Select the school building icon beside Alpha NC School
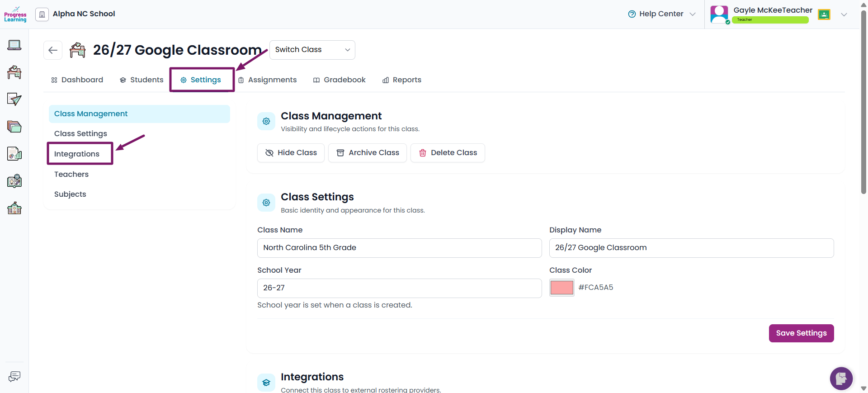Image resolution: width=868 pixels, height=393 pixels. (x=42, y=14)
